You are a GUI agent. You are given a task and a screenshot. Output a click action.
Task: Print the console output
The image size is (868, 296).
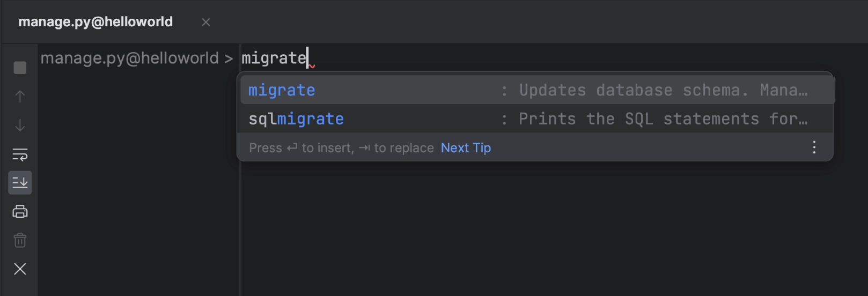point(20,212)
